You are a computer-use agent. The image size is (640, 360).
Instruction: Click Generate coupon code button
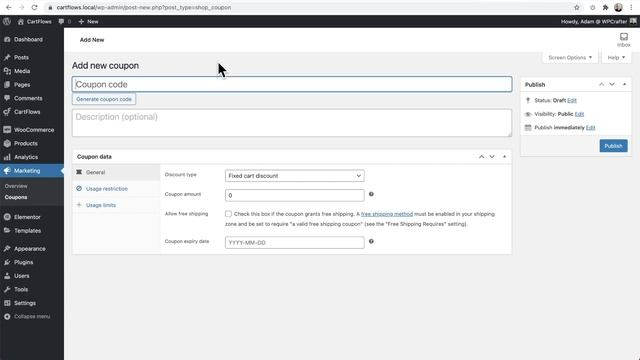pyautogui.click(x=104, y=99)
